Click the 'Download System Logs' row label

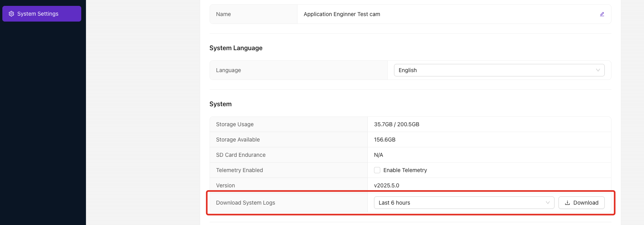[245, 203]
